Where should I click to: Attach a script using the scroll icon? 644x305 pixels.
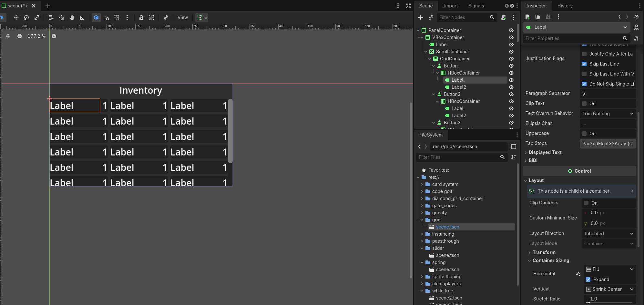tap(503, 17)
